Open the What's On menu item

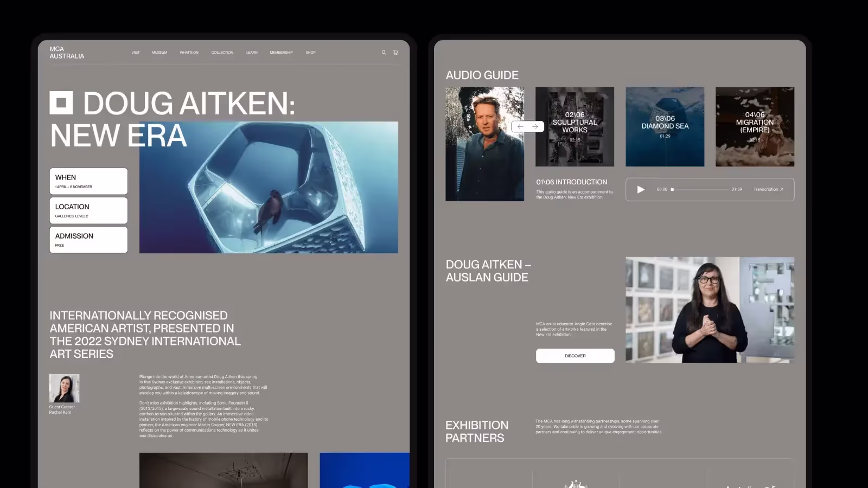coord(189,53)
